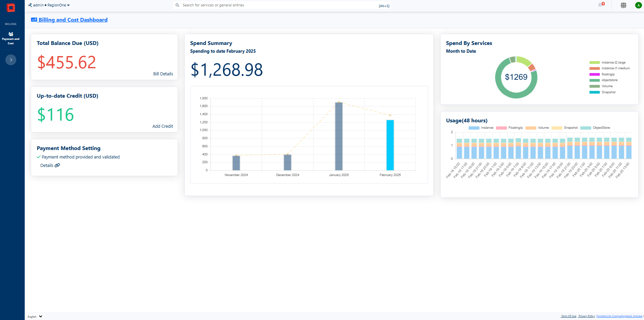Open the green user avatar menu
Image resolution: width=644 pixels, height=320 pixels.
pos(638,5)
